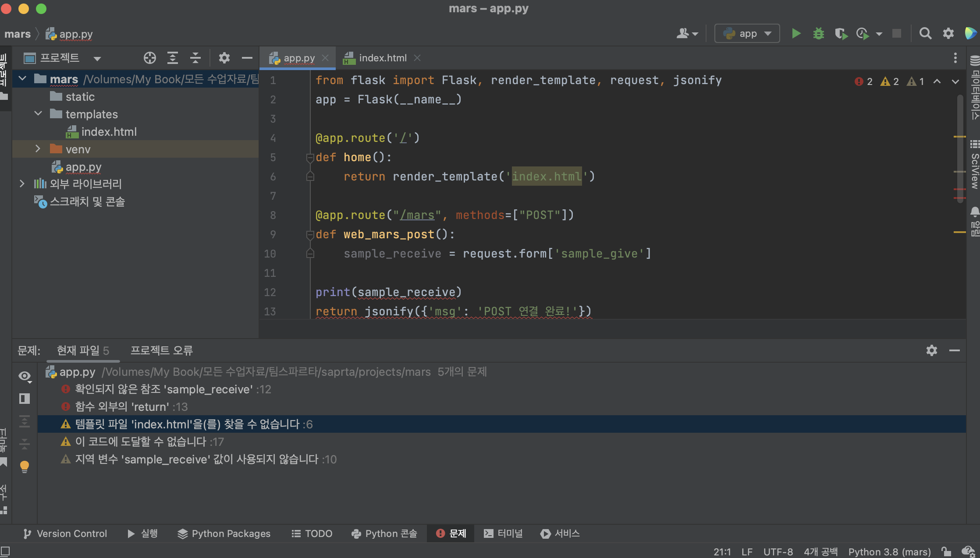Collapse the mars root folder
The height and width of the screenshot is (558, 980).
point(23,79)
